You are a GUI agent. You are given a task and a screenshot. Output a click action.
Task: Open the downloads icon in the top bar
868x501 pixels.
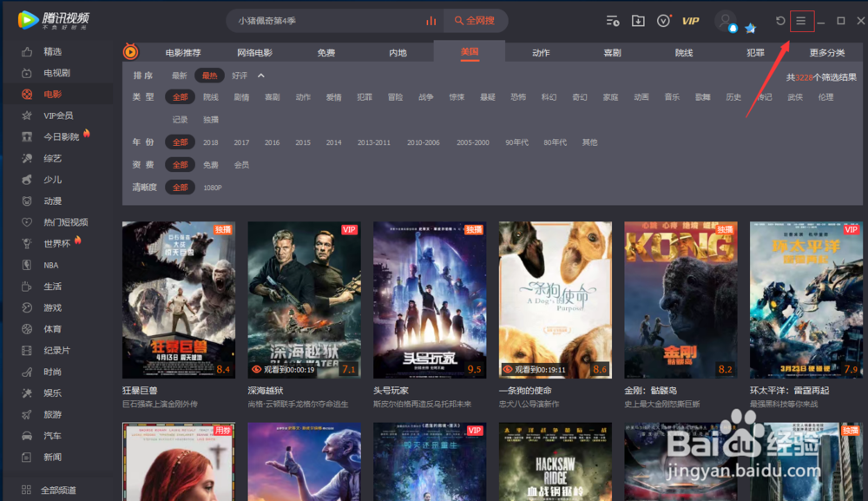tap(638, 21)
